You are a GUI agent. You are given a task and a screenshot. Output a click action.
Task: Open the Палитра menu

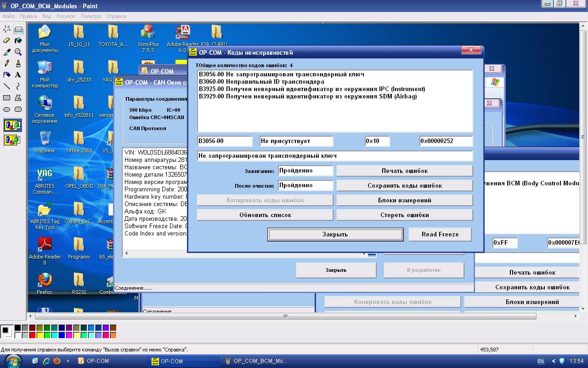(x=90, y=16)
